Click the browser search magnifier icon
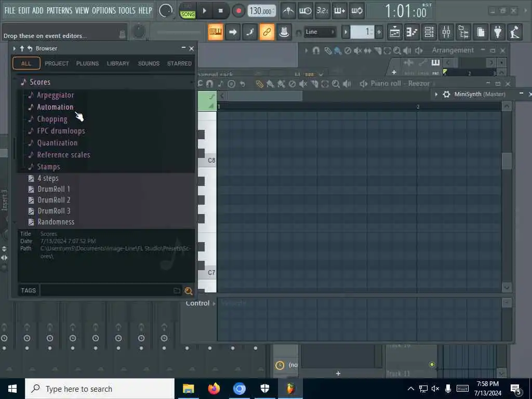Viewport: 532px width, 399px height. pyautogui.click(x=188, y=291)
